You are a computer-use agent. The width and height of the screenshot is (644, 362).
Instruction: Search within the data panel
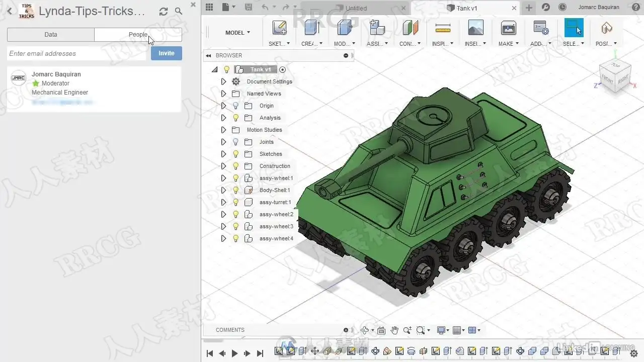tap(179, 11)
